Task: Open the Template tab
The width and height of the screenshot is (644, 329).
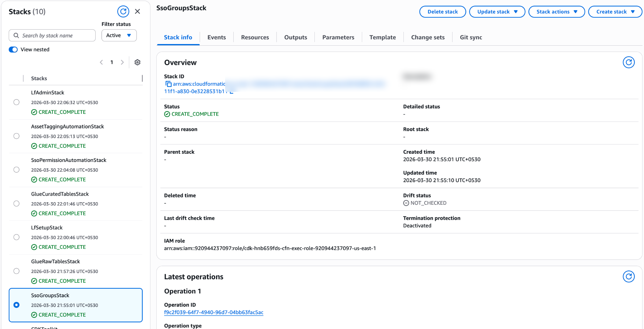Action: click(383, 37)
